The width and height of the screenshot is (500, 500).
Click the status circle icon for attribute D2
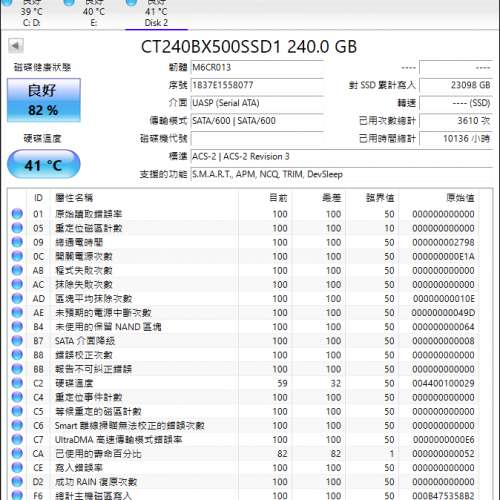coord(17,482)
